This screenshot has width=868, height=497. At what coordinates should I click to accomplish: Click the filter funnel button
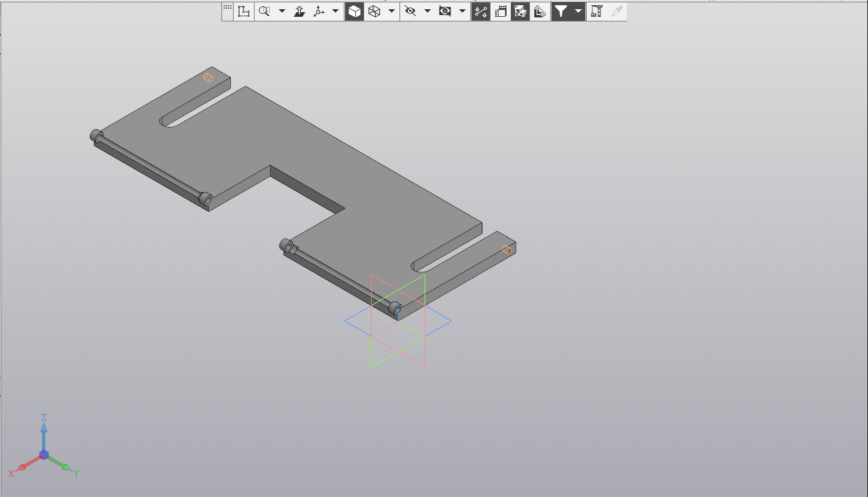tap(561, 11)
